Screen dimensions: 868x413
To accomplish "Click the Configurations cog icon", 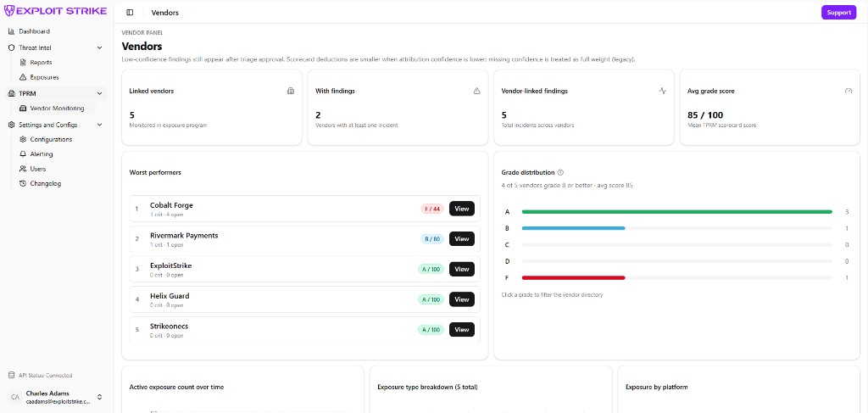I will (x=23, y=140).
